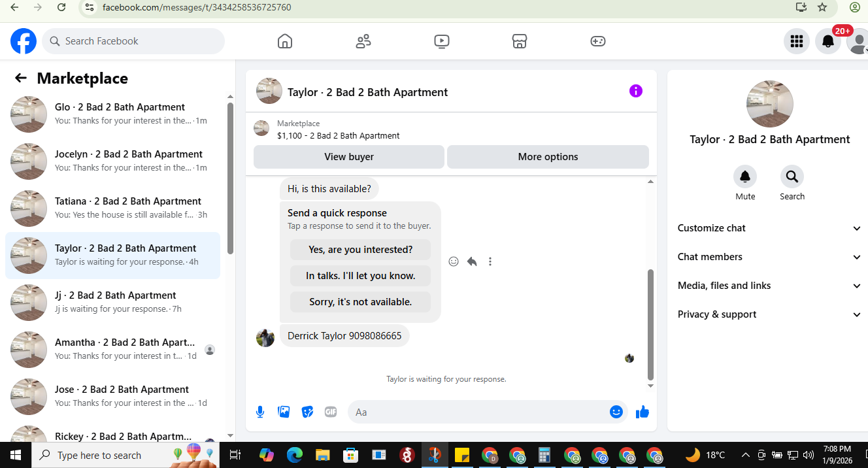Attach a photo file icon
The height and width of the screenshot is (468, 868).
pos(284,412)
